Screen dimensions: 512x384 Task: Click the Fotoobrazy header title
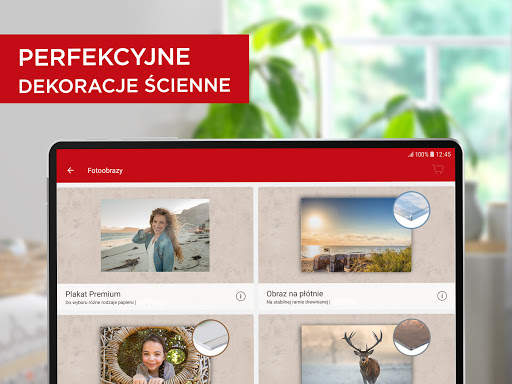(x=105, y=171)
